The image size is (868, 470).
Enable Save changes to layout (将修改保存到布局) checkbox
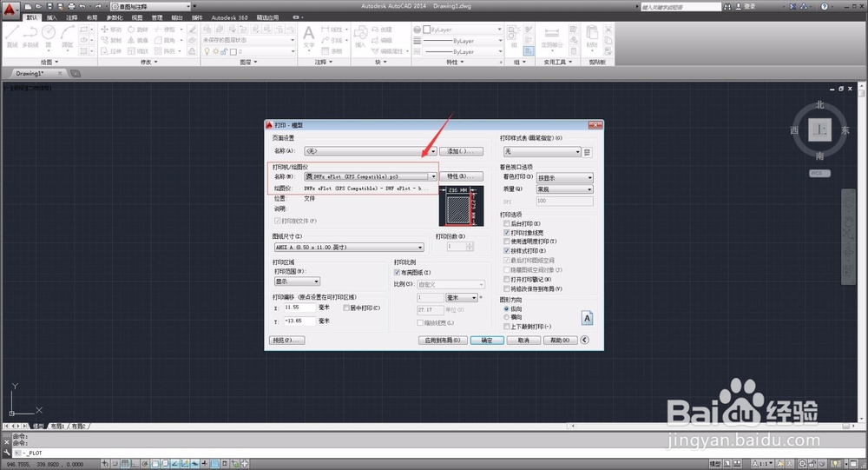(x=507, y=288)
